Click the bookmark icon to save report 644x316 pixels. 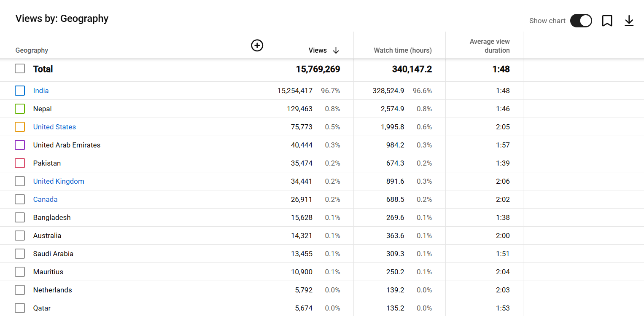coord(607,21)
